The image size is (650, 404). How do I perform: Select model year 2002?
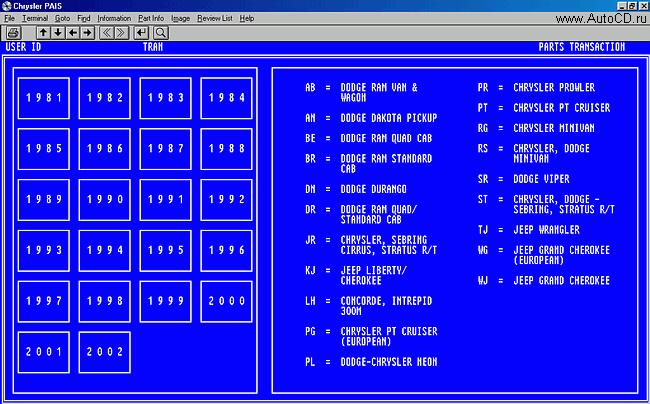click(104, 352)
